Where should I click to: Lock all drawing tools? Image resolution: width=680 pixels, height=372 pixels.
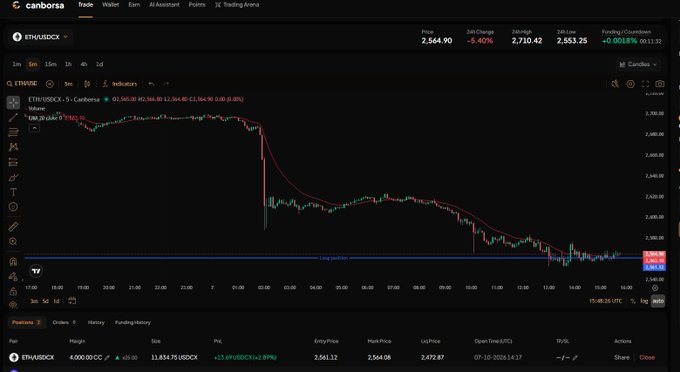pos(13,291)
